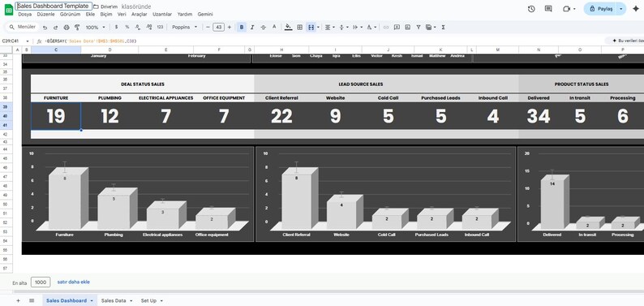Open the comments panel icon
Screen dimensions: 644x306
tap(548, 9)
